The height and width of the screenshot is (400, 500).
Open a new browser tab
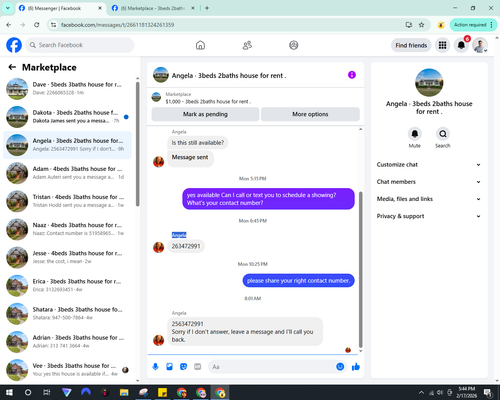[207, 8]
